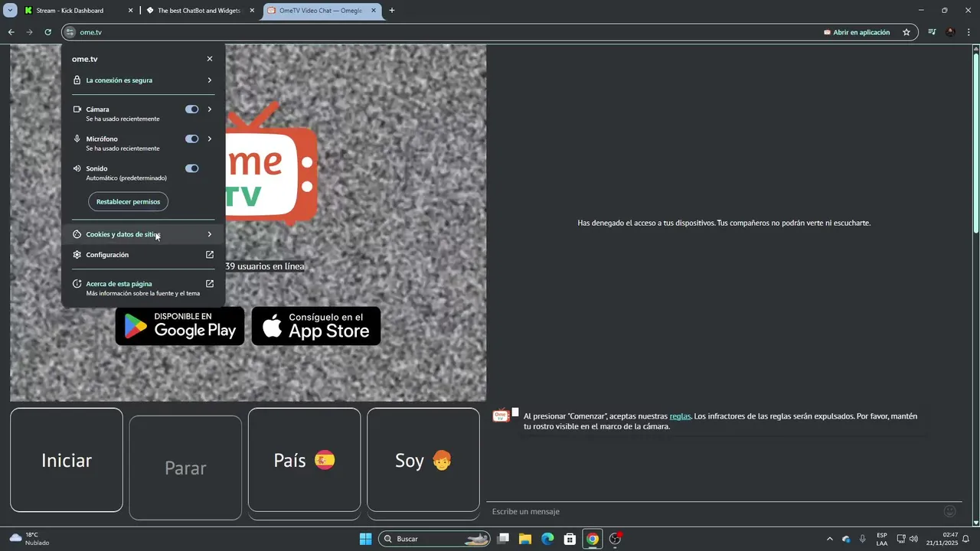Click the Parar button
This screenshot has height=551, width=980.
pyautogui.click(x=185, y=468)
